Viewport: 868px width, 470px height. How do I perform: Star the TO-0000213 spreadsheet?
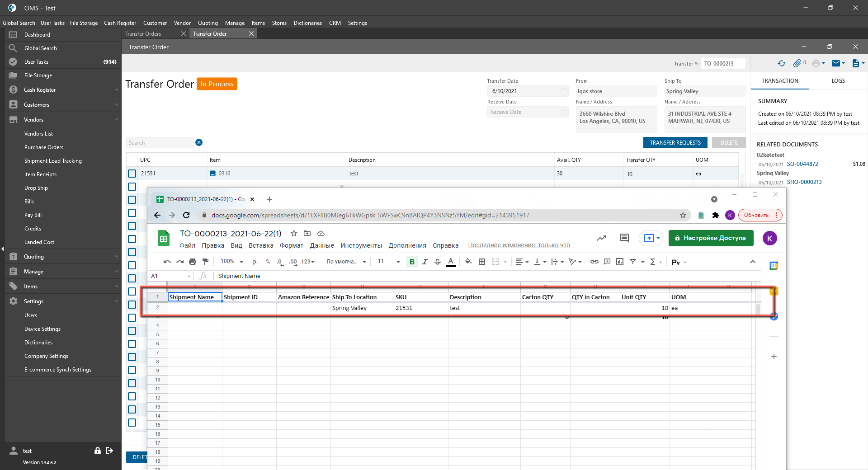coord(294,233)
